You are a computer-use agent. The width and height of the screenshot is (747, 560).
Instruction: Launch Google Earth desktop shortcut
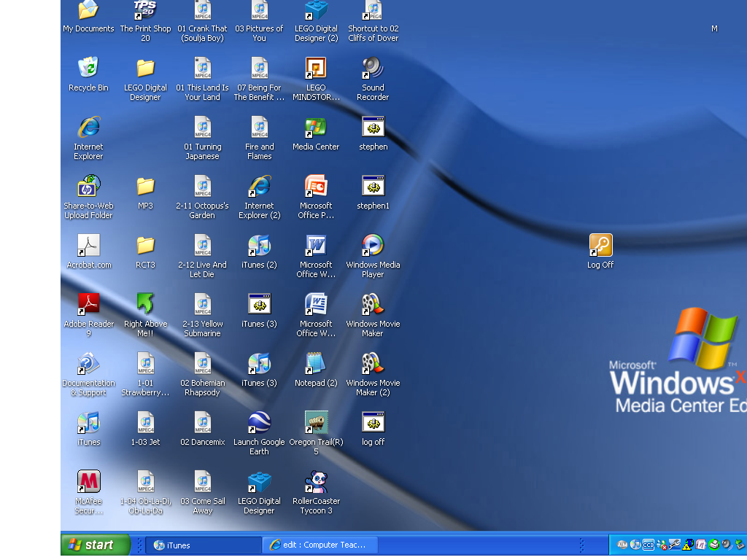click(x=259, y=433)
